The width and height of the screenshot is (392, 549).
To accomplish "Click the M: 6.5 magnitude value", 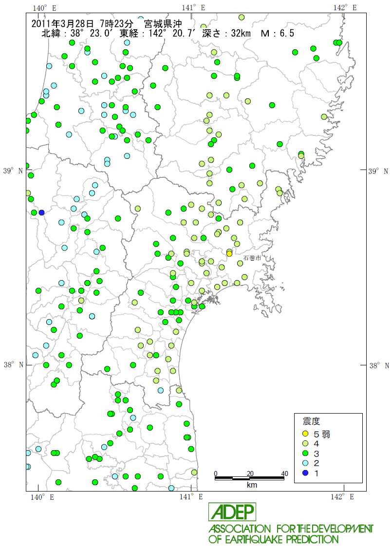I will (277, 33).
